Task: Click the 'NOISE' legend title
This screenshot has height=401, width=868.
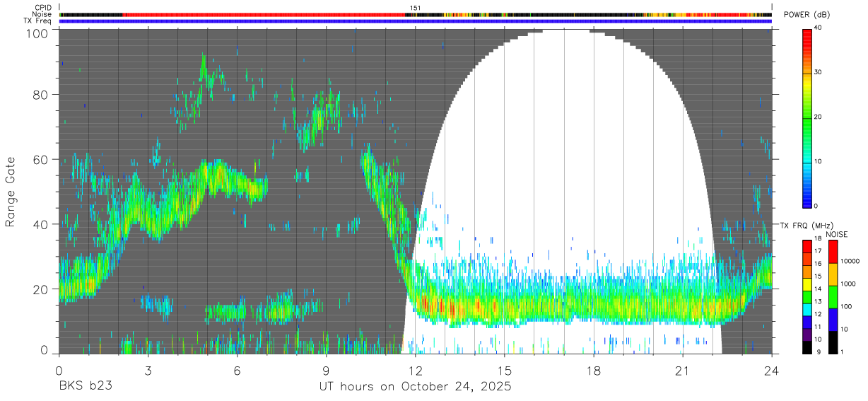Action: [x=836, y=234]
